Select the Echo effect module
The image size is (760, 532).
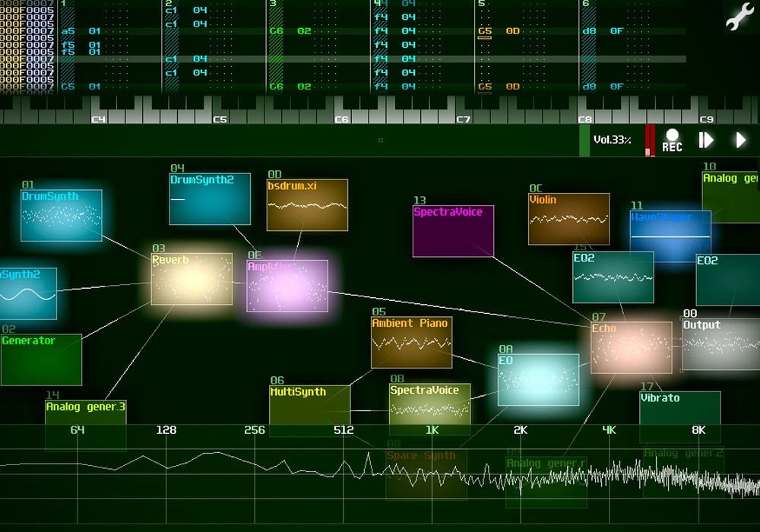[x=632, y=347]
